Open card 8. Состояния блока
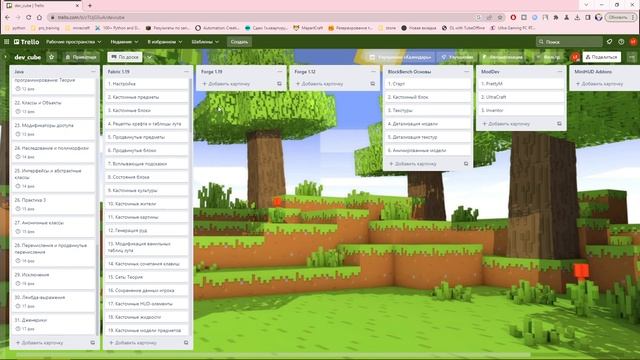640x360 pixels. click(x=147, y=177)
